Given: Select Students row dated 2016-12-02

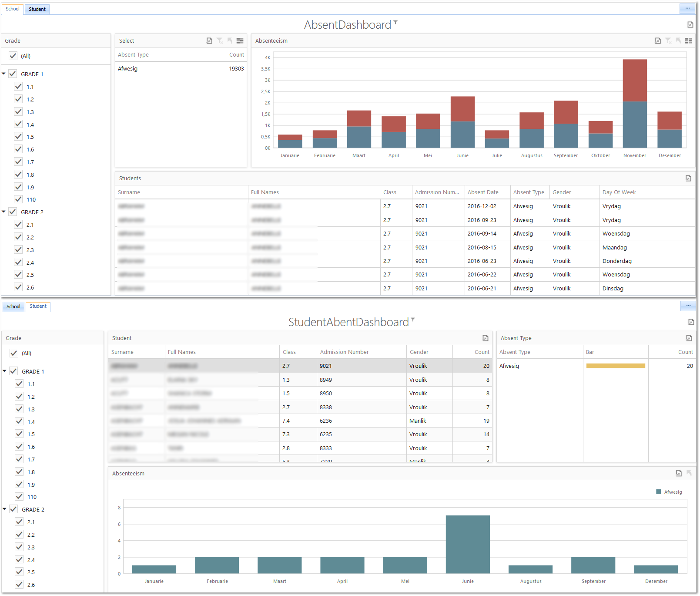Looking at the screenshot, I should [405, 206].
